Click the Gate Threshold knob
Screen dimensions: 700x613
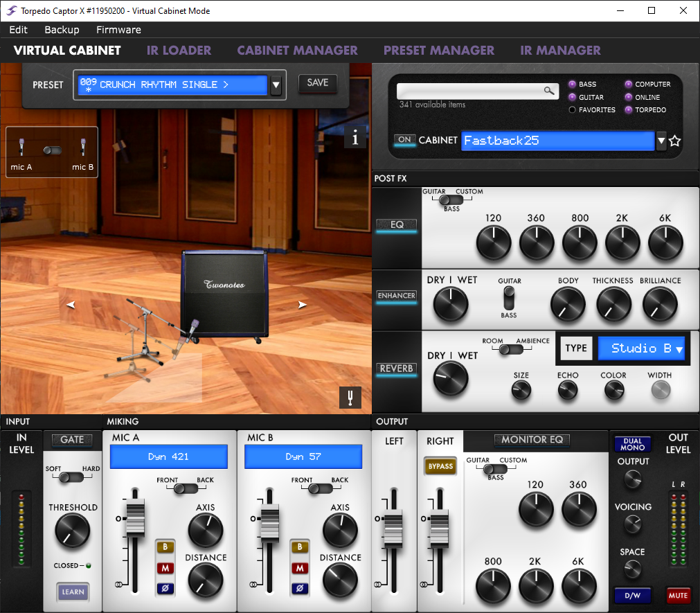coord(72,531)
